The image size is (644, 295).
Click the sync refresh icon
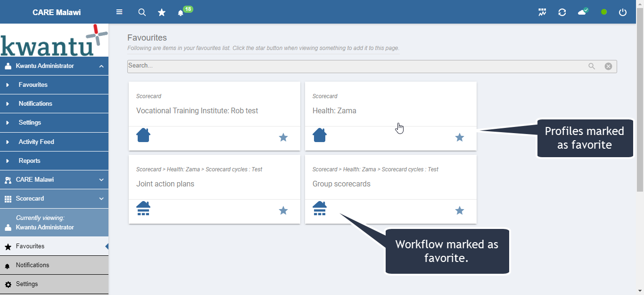tap(562, 12)
